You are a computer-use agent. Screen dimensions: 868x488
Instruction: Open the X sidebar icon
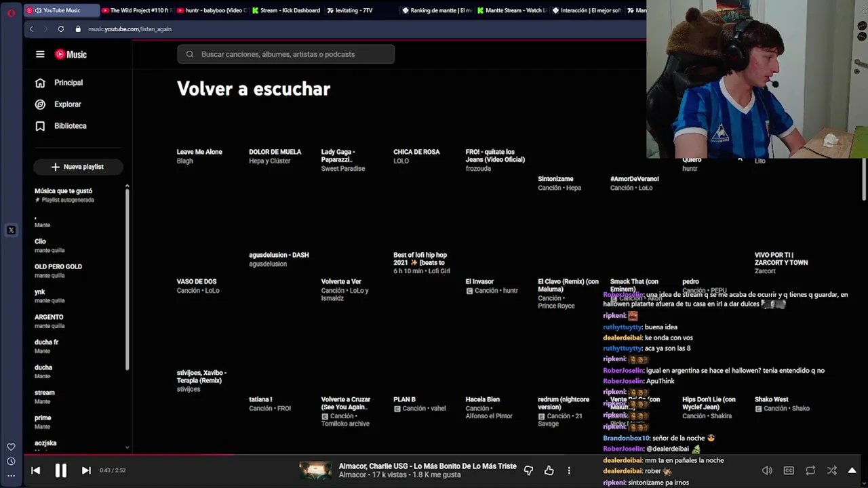point(11,230)
